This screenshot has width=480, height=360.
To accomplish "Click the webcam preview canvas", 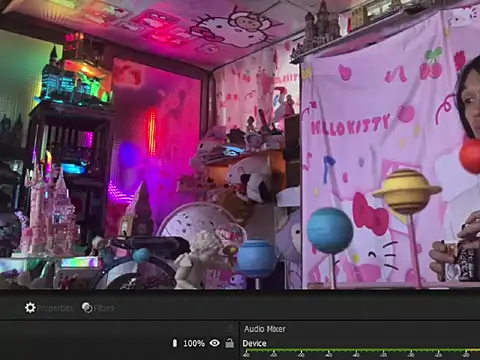I will [240, 144].
